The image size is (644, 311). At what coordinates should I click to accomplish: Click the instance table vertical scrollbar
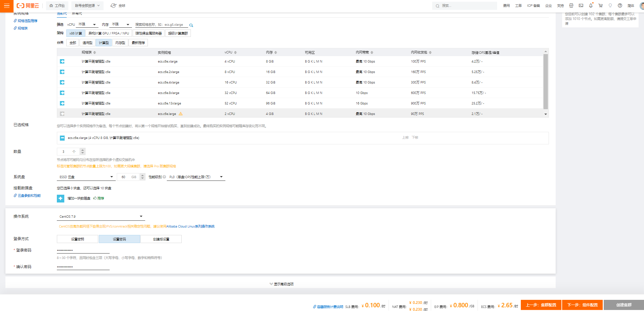[546, 81]
